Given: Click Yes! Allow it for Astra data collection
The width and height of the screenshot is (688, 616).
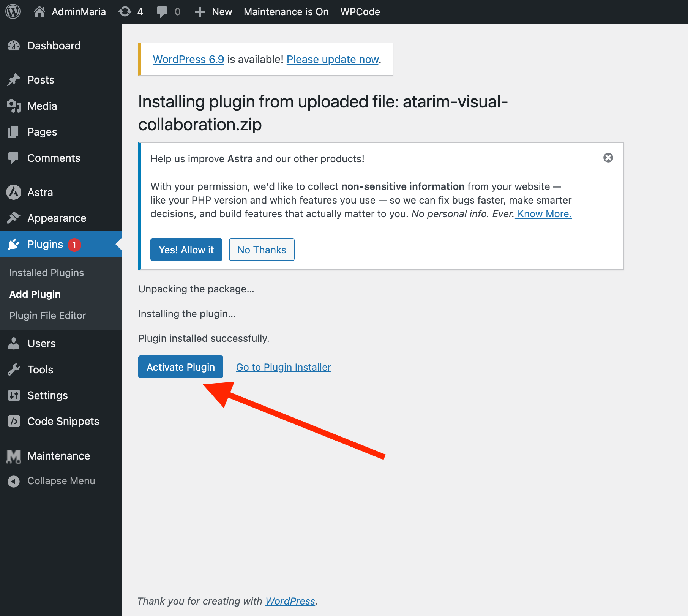Looking at the screenshot, I should pos(186,250).
